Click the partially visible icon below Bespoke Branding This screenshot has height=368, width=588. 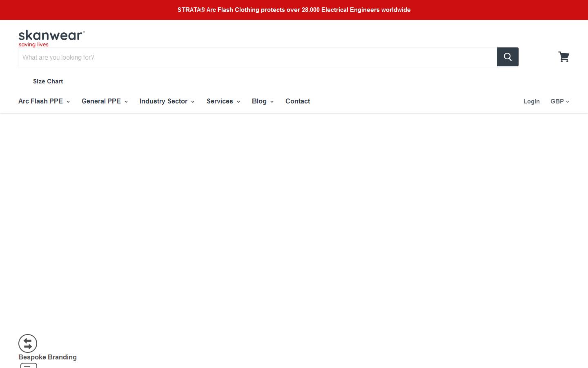29,365
